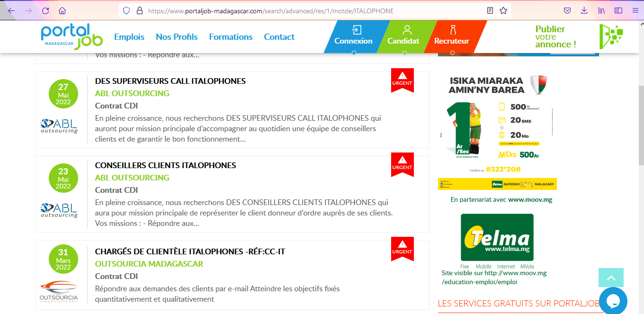
Task: Reload the page with refresh icon
Action: click(x=45, y=10)
